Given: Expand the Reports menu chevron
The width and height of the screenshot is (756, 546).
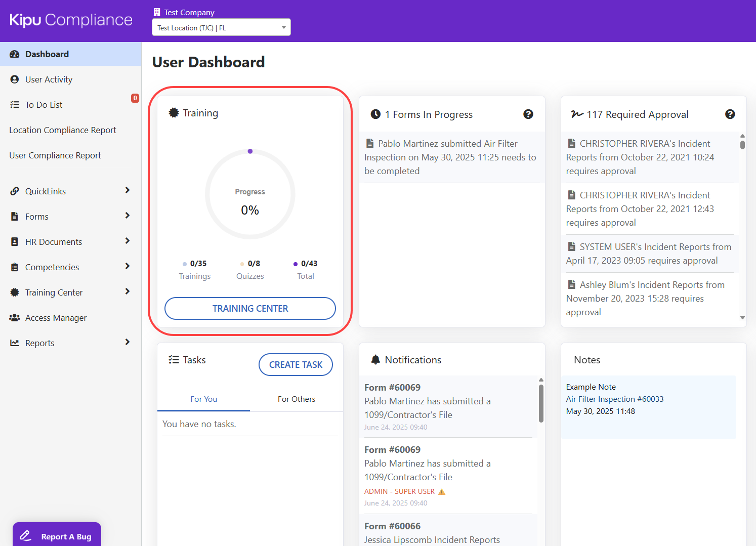Looking at the screenshot, I should (127, 342).
